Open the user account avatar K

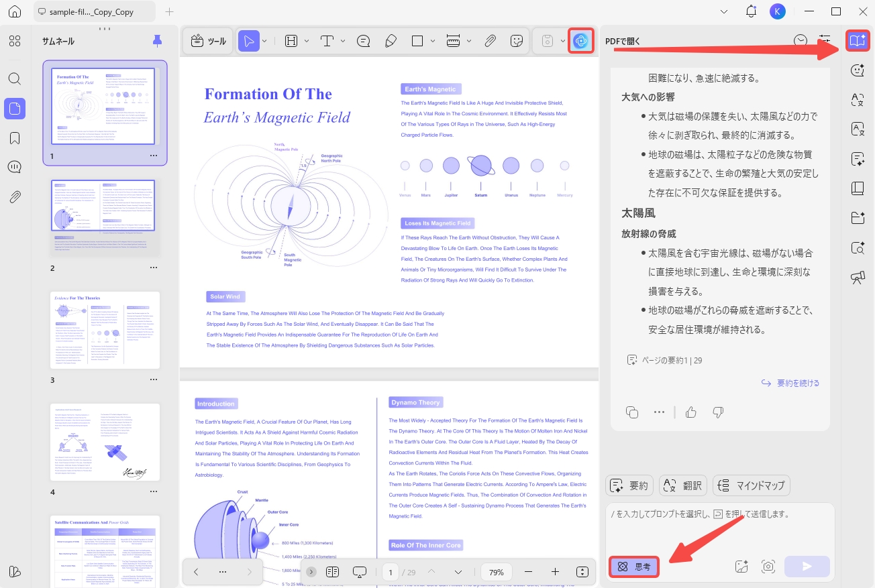(x=778, y=11)
